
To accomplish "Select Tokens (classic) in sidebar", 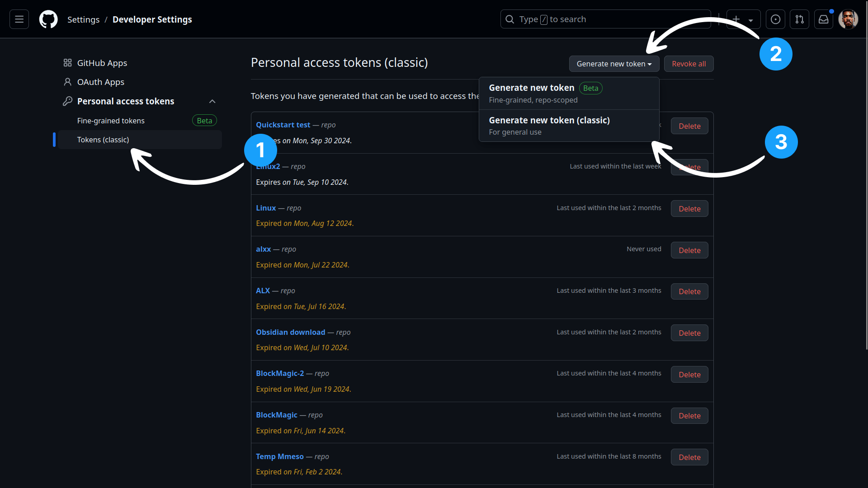I will pos(140,140).
